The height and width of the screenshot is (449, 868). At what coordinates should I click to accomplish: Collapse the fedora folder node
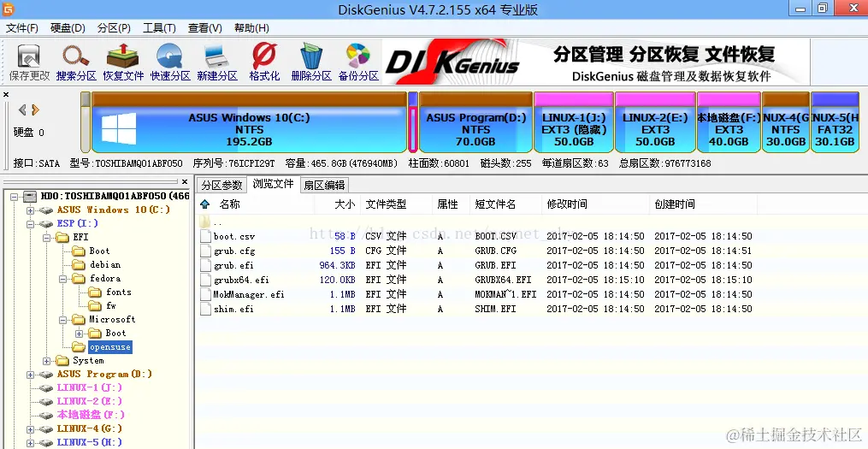(x=63, y=279)
